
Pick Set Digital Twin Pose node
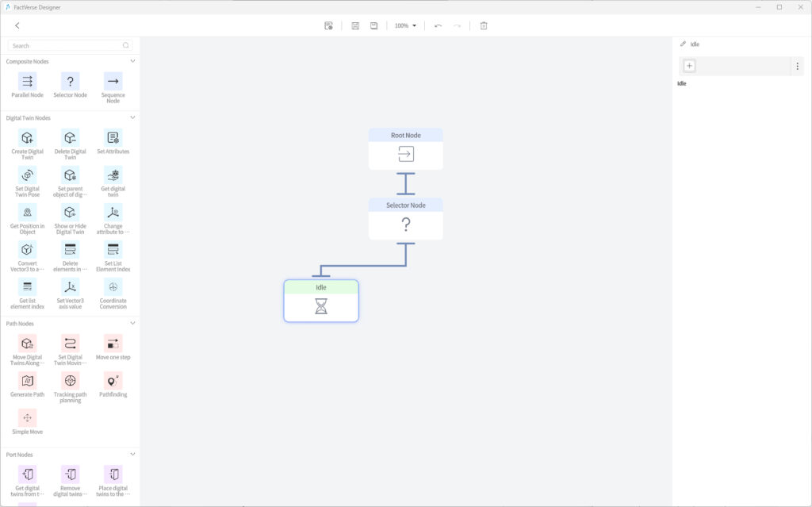28,175
